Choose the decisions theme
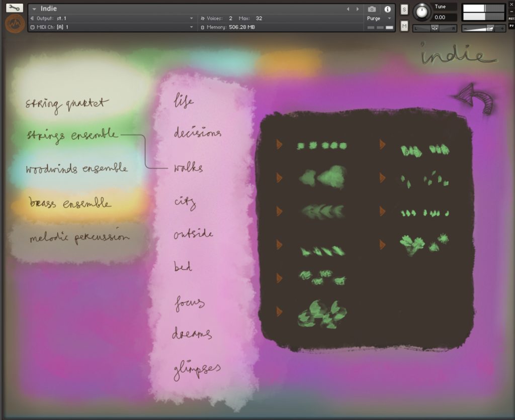The image size is (515, 420). (x=197, y=132)
